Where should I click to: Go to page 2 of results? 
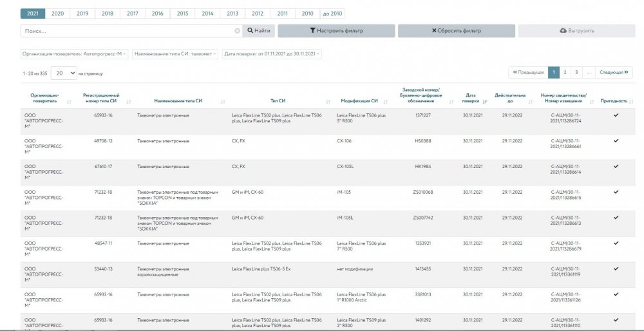pos(565,72)
